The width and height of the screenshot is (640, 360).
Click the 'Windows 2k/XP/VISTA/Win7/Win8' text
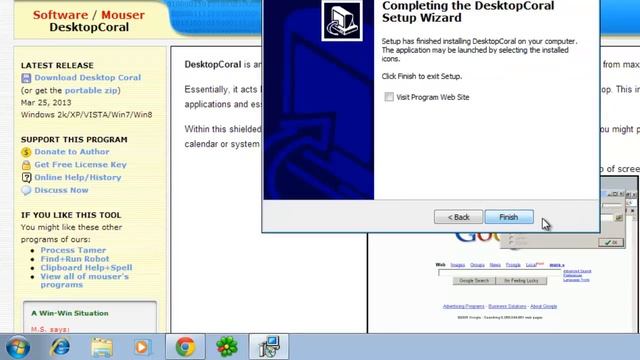(x=87, y=115)
